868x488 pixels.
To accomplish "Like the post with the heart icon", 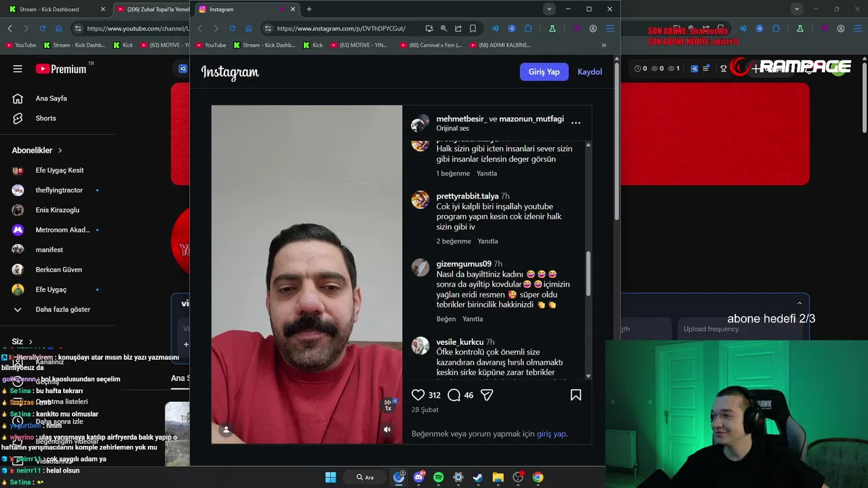I will (x=418, y=395).
